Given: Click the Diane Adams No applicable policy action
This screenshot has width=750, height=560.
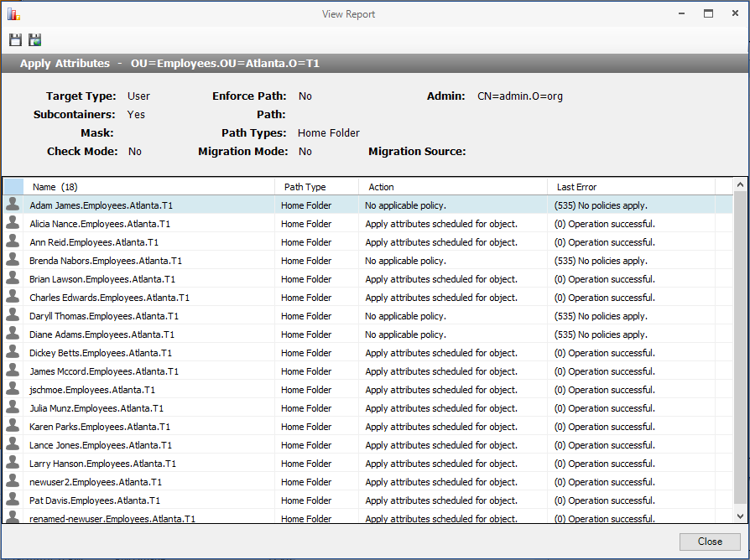Looking at the screenshot, I should click(405, 334).
